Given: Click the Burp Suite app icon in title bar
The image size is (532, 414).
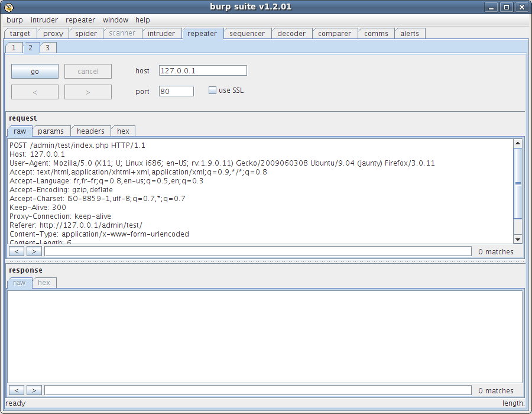Looking at the screenshot, I should click(9, 7).
